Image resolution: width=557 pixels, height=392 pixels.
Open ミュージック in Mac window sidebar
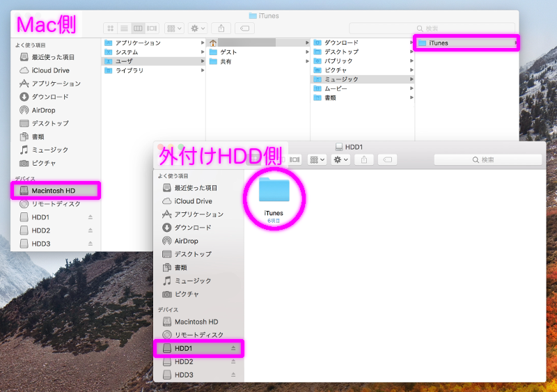pos(44,150)
